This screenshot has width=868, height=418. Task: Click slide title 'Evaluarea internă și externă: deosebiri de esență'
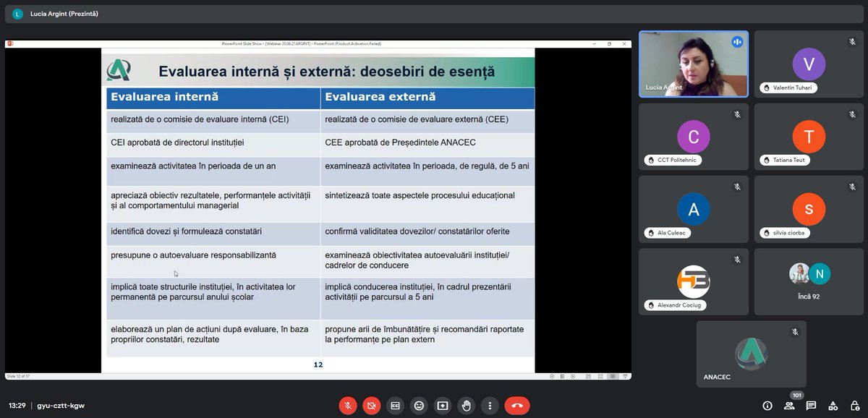tap(327, 72)
